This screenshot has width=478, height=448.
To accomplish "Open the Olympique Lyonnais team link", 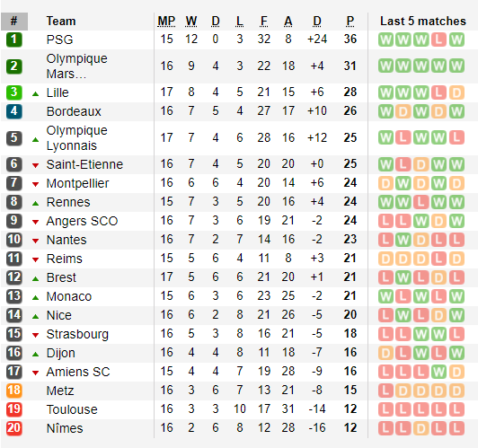I will pos(77,137).
